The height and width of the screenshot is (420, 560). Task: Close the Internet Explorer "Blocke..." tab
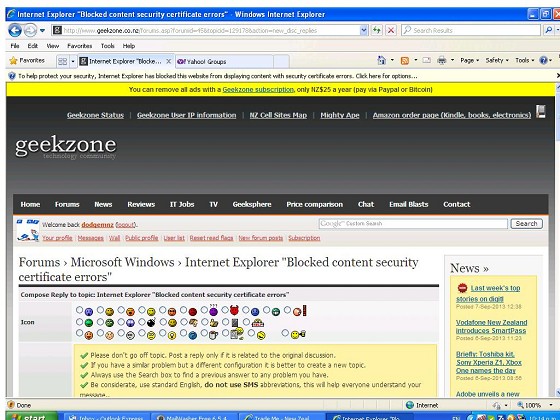coord(169,61)
